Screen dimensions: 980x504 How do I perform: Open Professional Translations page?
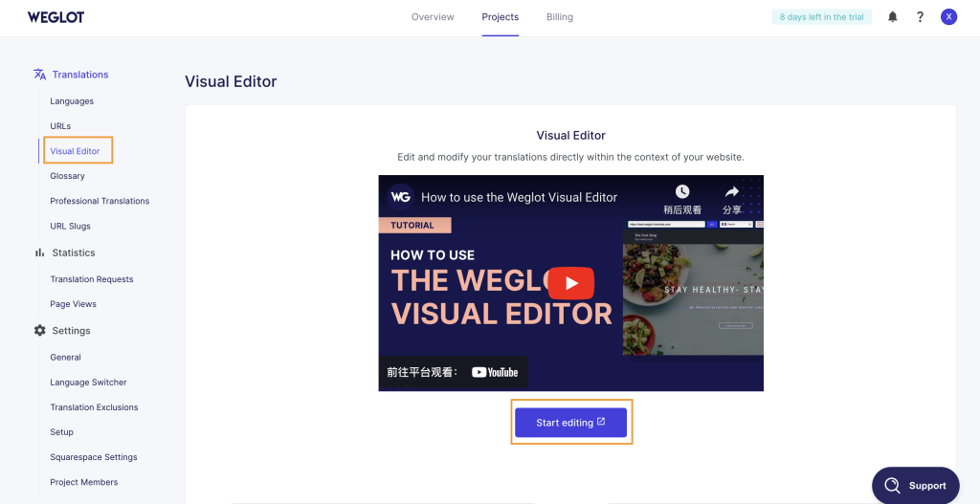(100, 201)
